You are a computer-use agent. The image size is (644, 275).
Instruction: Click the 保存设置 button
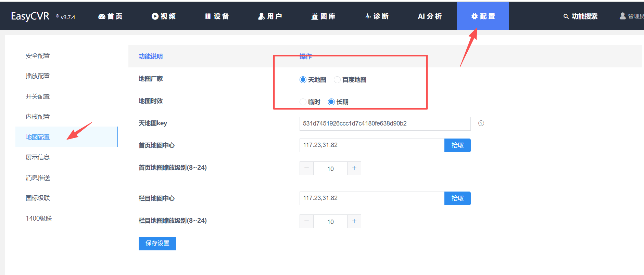[157, 244]
